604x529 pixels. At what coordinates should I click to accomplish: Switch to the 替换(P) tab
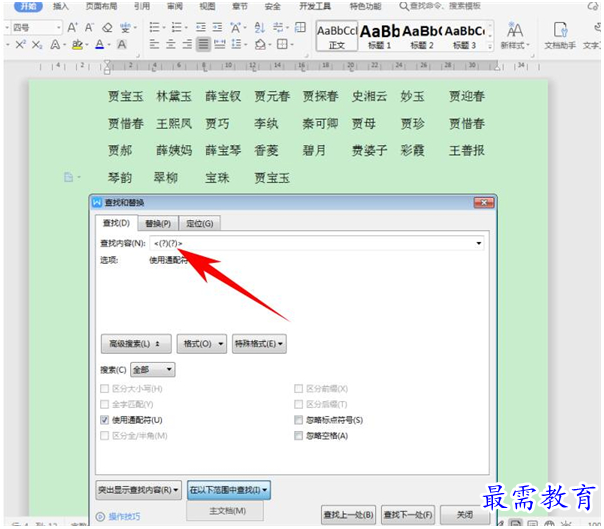click(158, 223)
